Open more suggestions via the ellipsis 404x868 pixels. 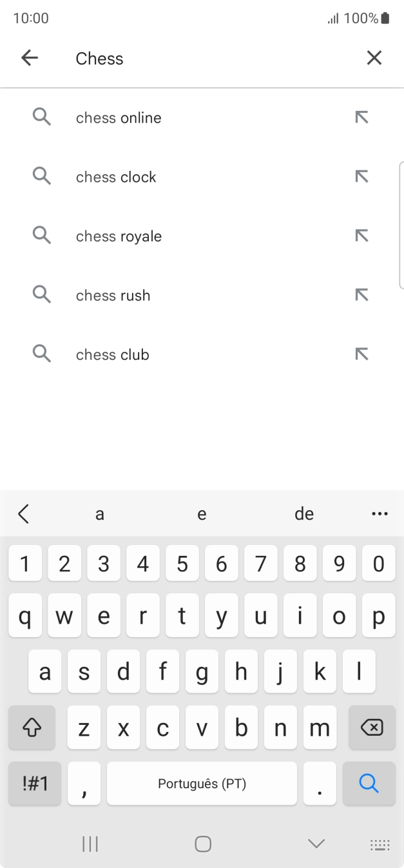click(x=380, y=513)
